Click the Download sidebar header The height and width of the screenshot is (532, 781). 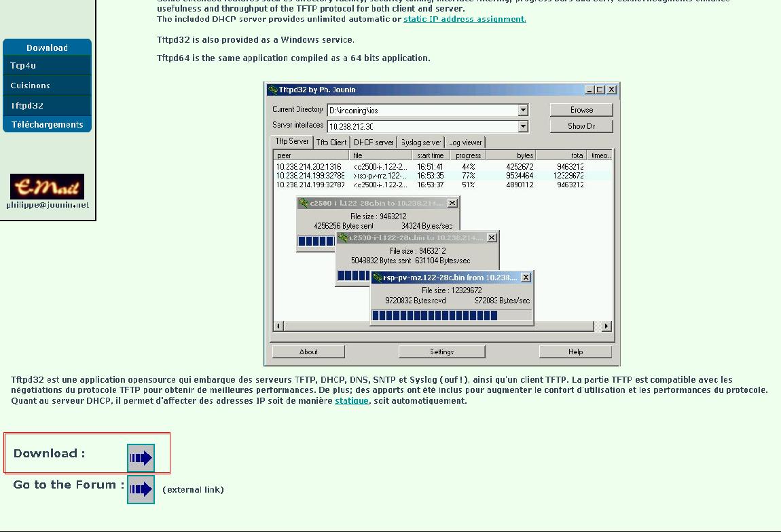48,47
